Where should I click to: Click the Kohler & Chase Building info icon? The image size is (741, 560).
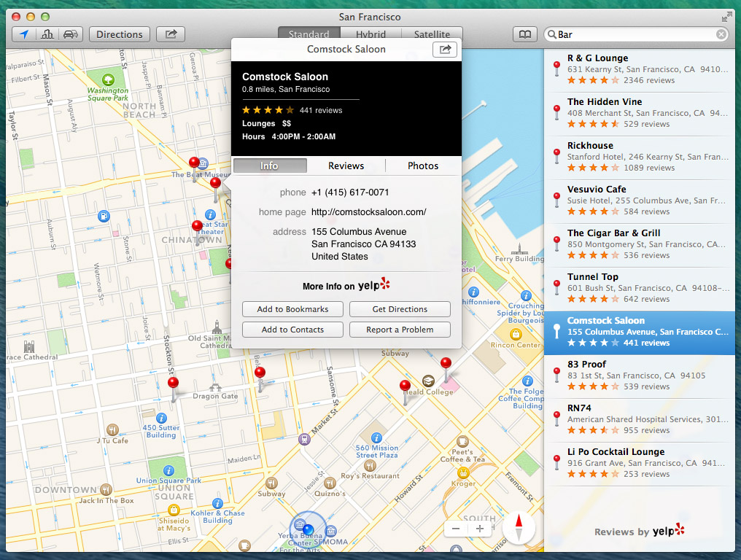pos(217,503)
